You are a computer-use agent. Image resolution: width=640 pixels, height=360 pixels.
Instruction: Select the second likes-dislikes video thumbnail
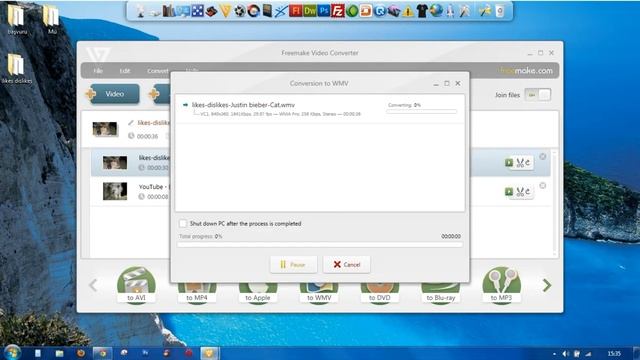pos(115,162)
